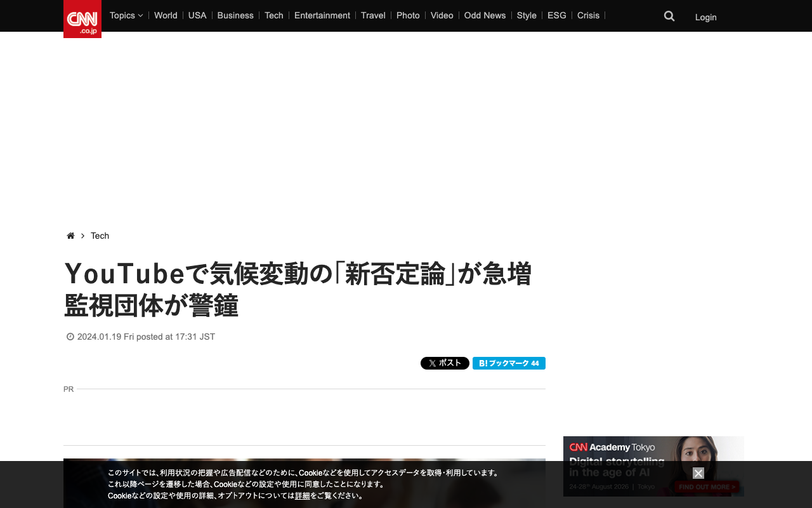
Task: Open the Entertainment section
Action: 322,15
